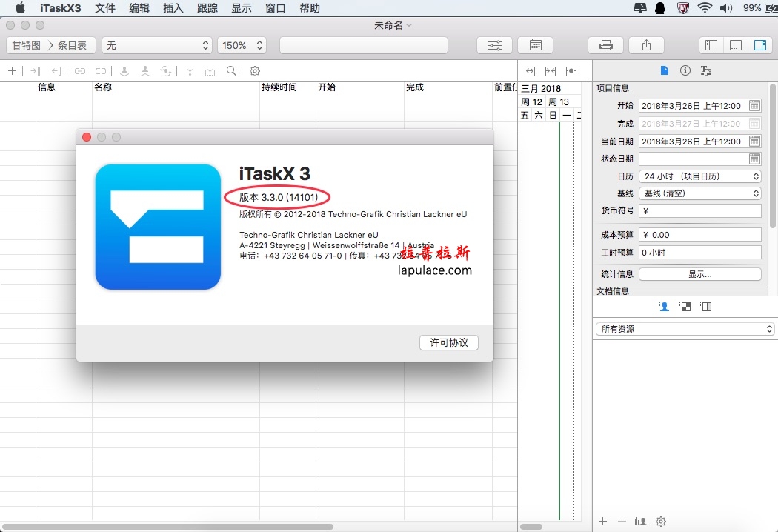Screen dimensions: 778x532
Task: Open bottom resource gear menu
Action: point(661,522)
